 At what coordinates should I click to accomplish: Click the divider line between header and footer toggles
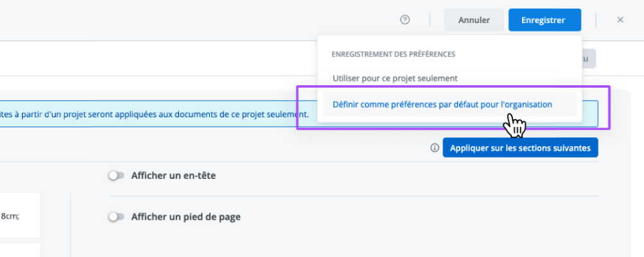353,196
